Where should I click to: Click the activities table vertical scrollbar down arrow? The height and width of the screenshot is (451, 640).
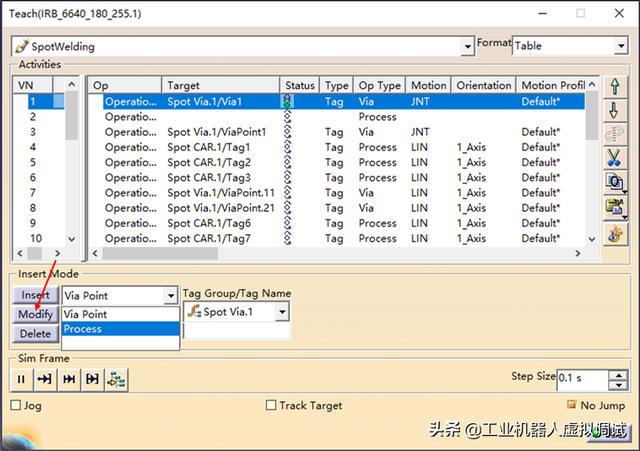[x=592, y=239]
